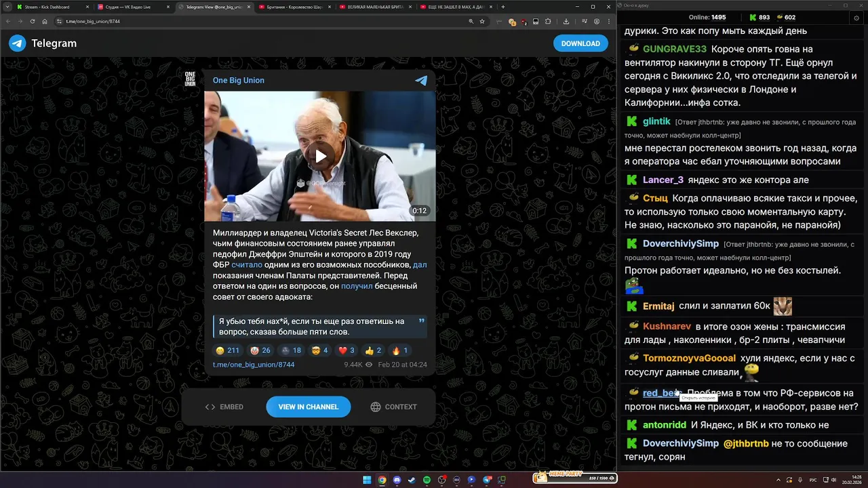Click the browser forward arrow
868x488 pixels.
pos(20,21)
